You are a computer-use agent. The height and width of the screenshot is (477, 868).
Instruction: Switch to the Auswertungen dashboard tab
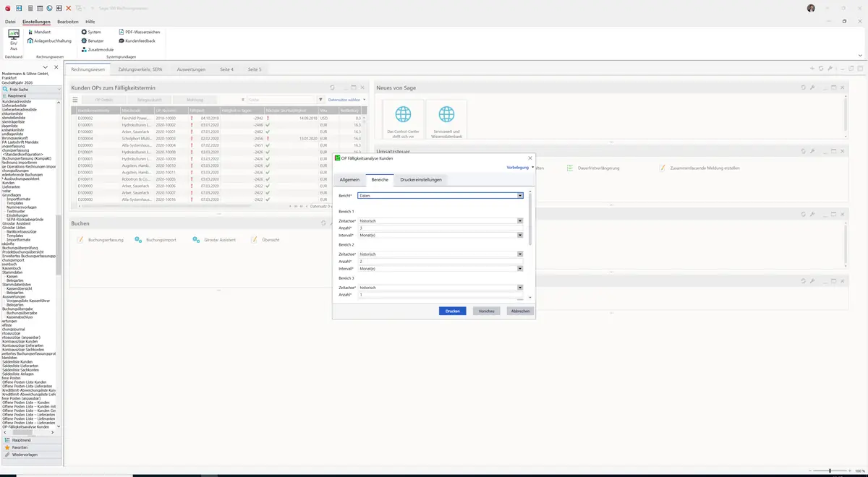coord(191,69)
